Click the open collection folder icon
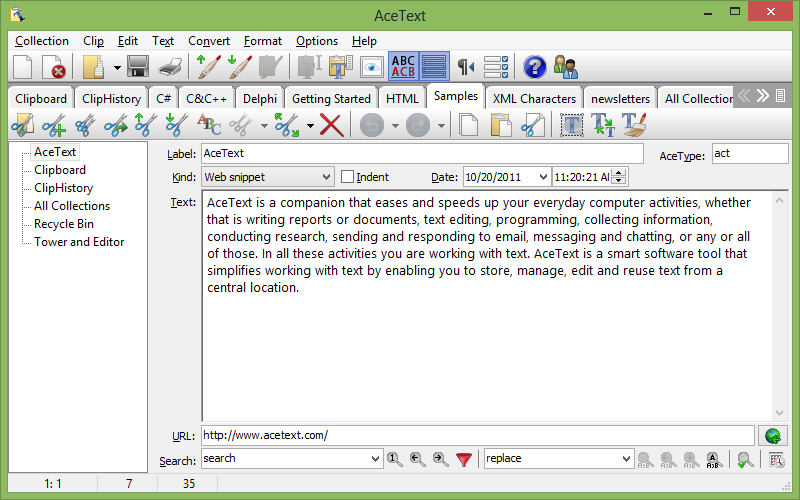Viewport: 800px width, 500px height. pyautogui.click(x=93, y=67)
